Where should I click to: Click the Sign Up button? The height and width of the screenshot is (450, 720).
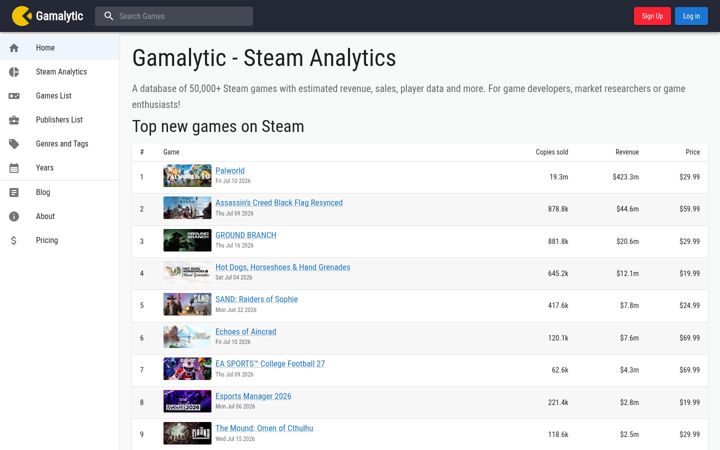(x=652, y=16)
